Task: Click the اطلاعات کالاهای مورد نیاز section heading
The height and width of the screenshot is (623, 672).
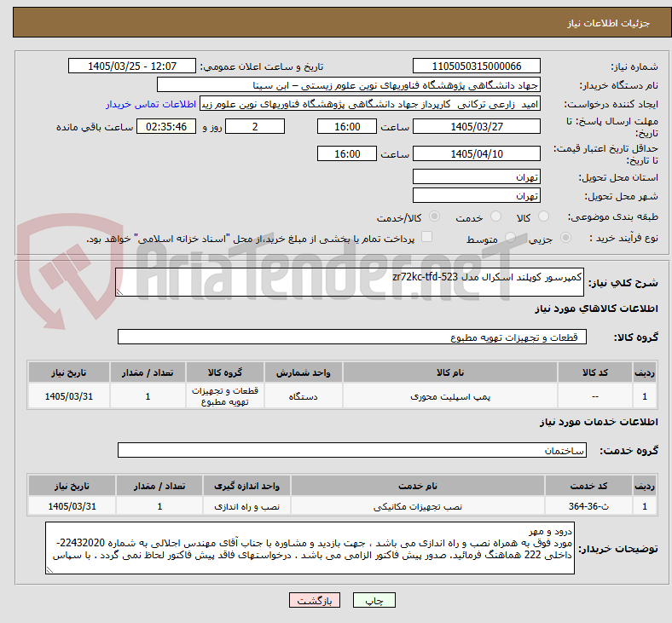Action: [x=596, y=309]
